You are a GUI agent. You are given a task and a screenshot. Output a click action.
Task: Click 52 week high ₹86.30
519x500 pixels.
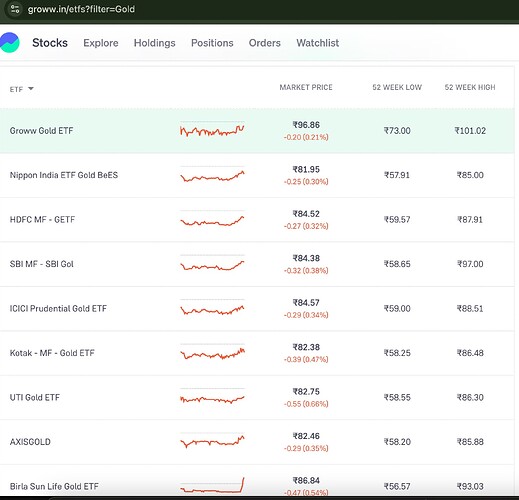click(x=470, y=397)
